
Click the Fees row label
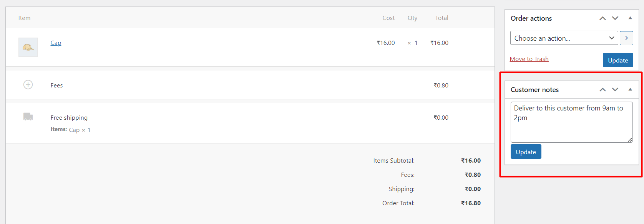coord(56,86)
